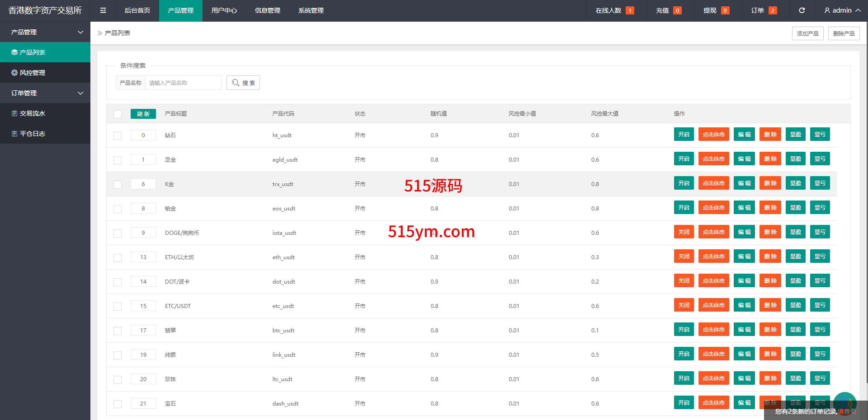The height and width of the screenshot is (420, 868).
Task: Tick the select-all checkbox in table header
Action: (118, 114)
